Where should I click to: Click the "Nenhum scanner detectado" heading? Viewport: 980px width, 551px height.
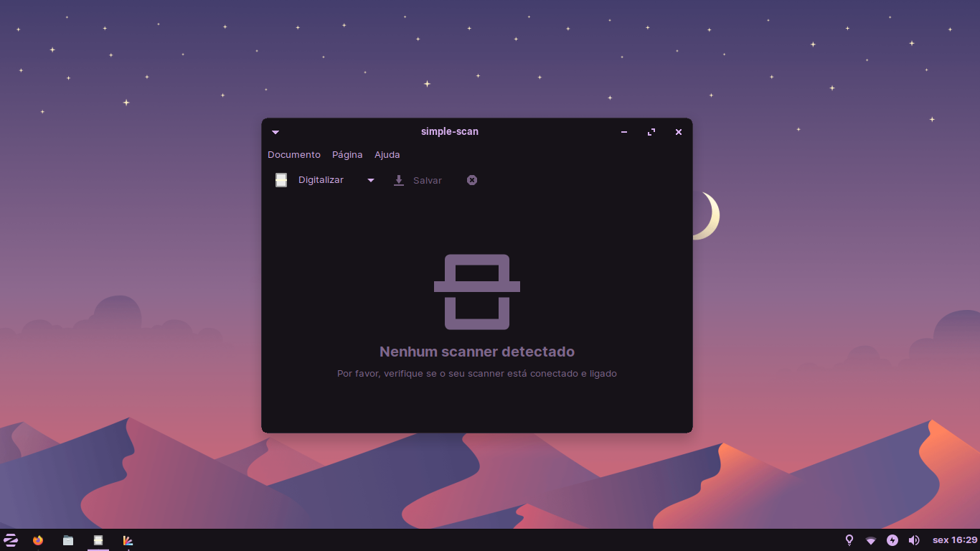pos(477,352)
